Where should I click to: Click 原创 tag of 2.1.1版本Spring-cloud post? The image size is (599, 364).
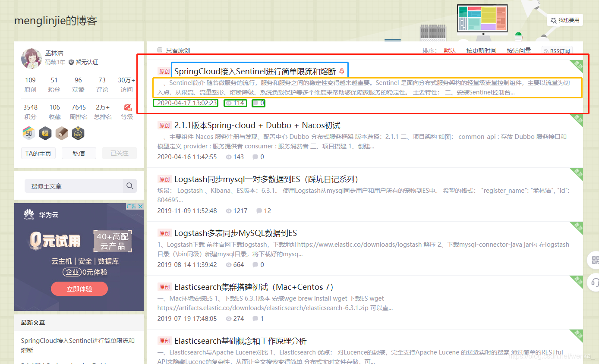(x=164, y=126)
